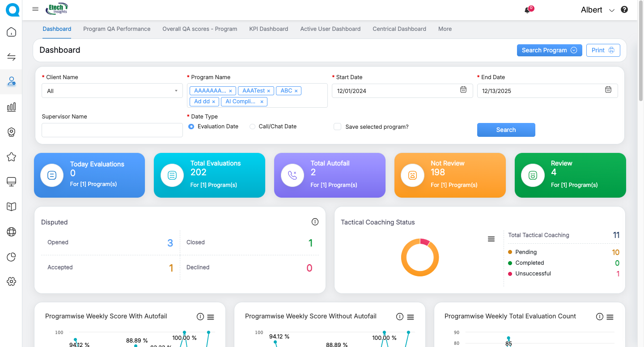
Task: Click the help question mark icon
Action: click(x=624, y=10)
